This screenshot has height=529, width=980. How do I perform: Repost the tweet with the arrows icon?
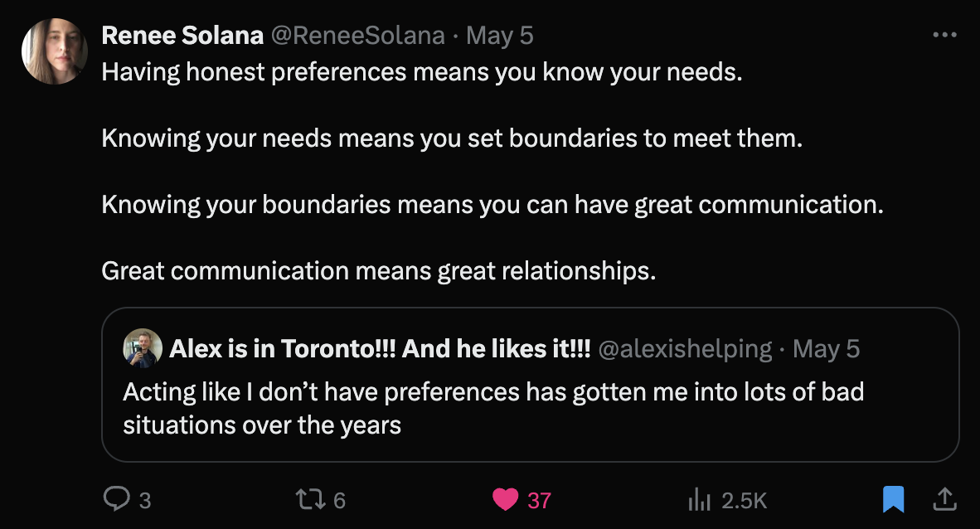(x=310, y=499)
